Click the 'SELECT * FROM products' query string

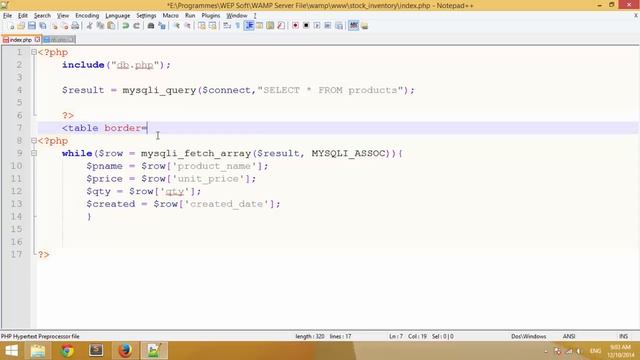330,90
